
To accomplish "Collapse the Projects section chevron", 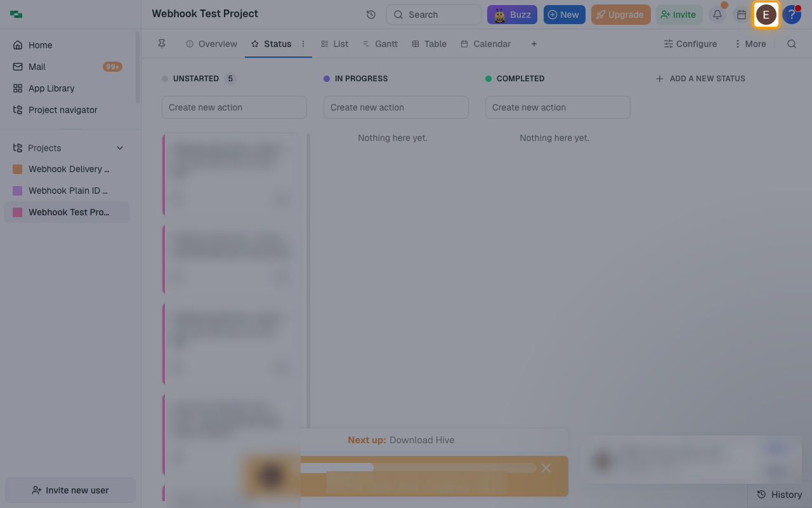I will [120, 148].
